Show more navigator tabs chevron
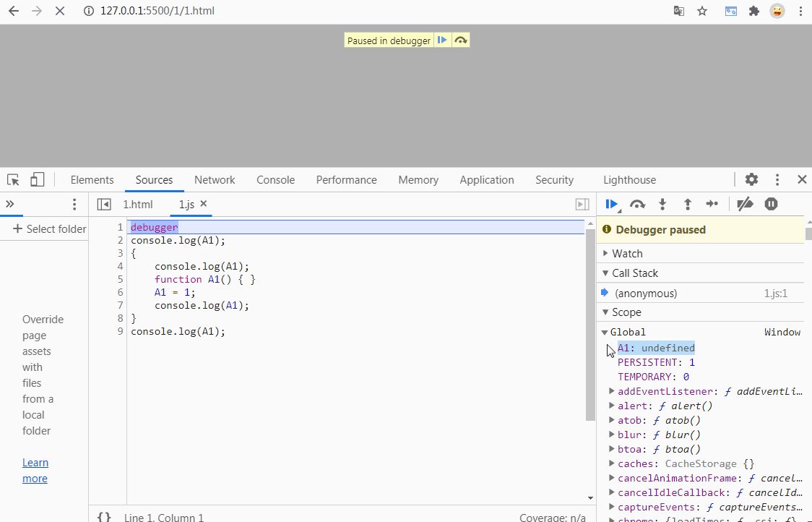The height and width of the screenshot is (522, 812). coord(10,204)
